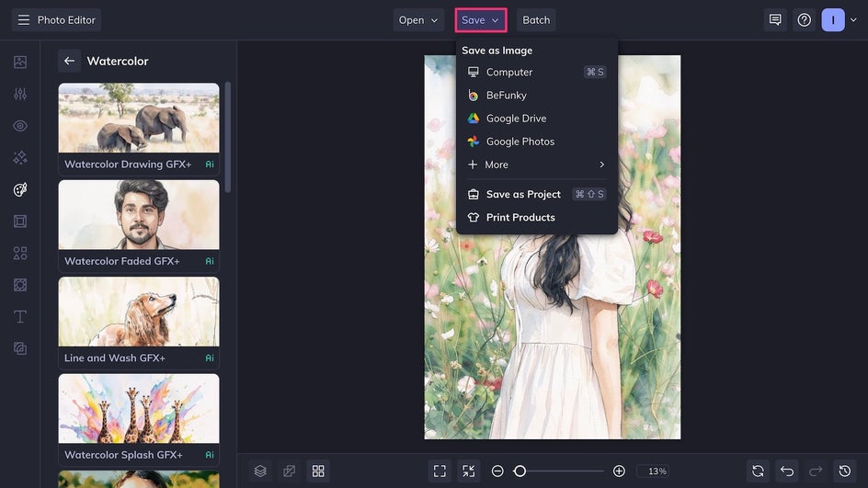Click the 13% zoom percentage field

[x=653, y=471]
